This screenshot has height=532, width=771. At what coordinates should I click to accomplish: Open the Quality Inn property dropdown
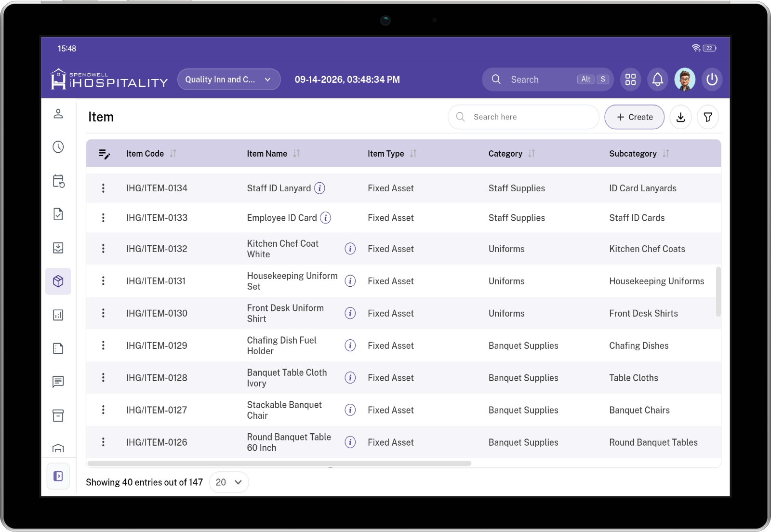click(x=229, y=80)
